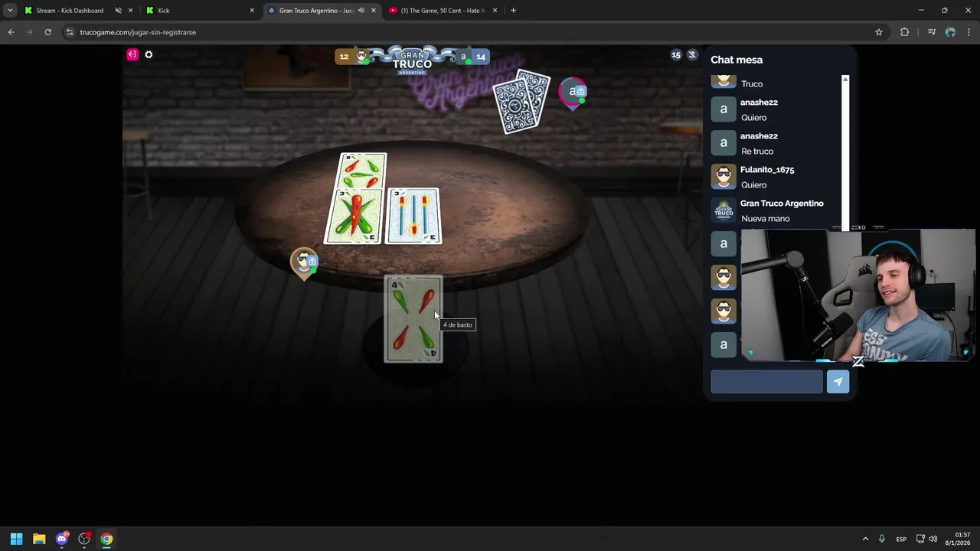980x551 pixels.
Task: Open the Windows Start menu
Action: coord(16,539)
